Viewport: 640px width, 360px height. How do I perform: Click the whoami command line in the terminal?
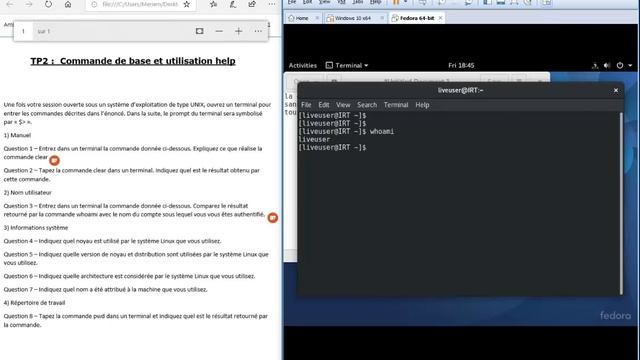pyautogui.click(x=346, y=131)
